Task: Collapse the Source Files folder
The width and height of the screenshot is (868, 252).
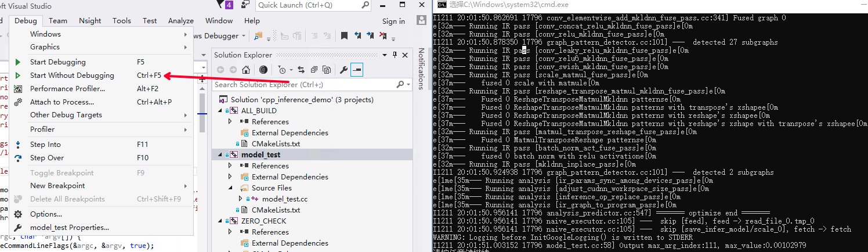Action: point(230,188)
